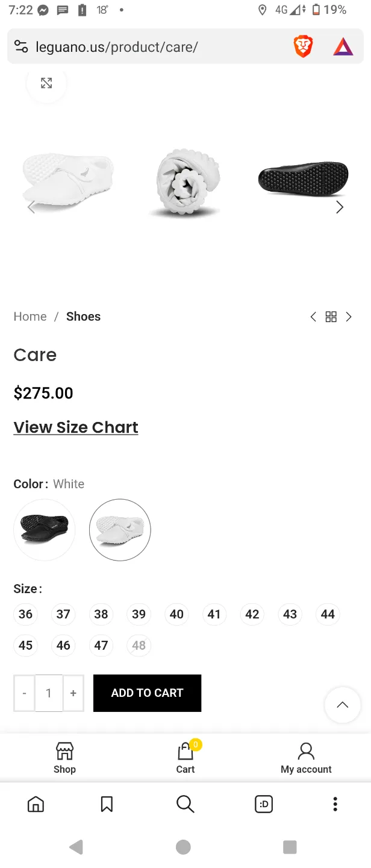This screenshot has width=371, height=868.
Task: Open the View Size Chart link
Action: click(76, 427)
